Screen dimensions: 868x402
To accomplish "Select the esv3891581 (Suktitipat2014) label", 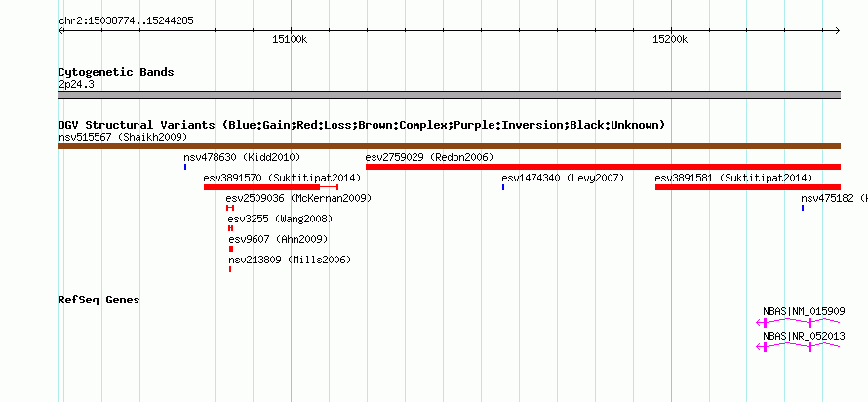I will pos(733,178).
